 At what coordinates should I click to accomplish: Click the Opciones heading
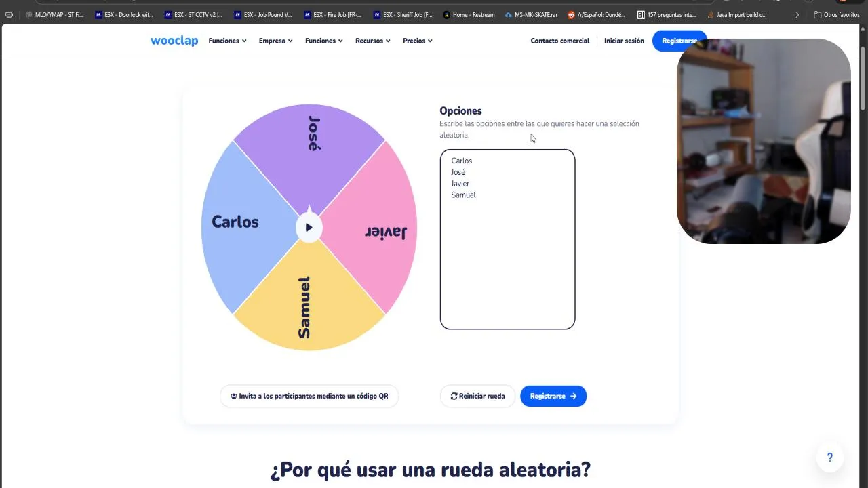[460, 110]
